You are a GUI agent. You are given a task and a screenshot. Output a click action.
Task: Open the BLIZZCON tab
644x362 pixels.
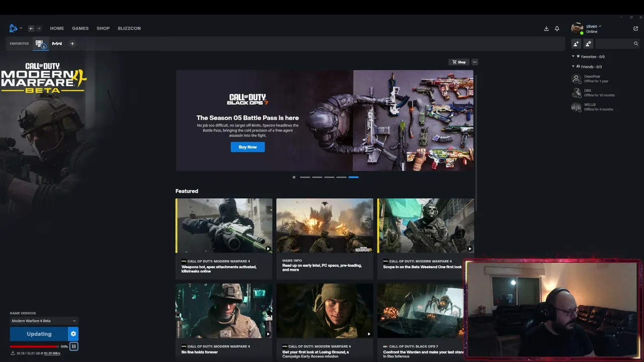click(129, 28)
